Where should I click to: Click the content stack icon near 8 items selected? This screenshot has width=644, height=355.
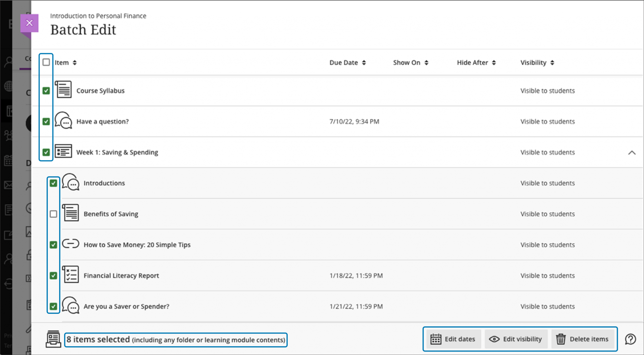53,339
